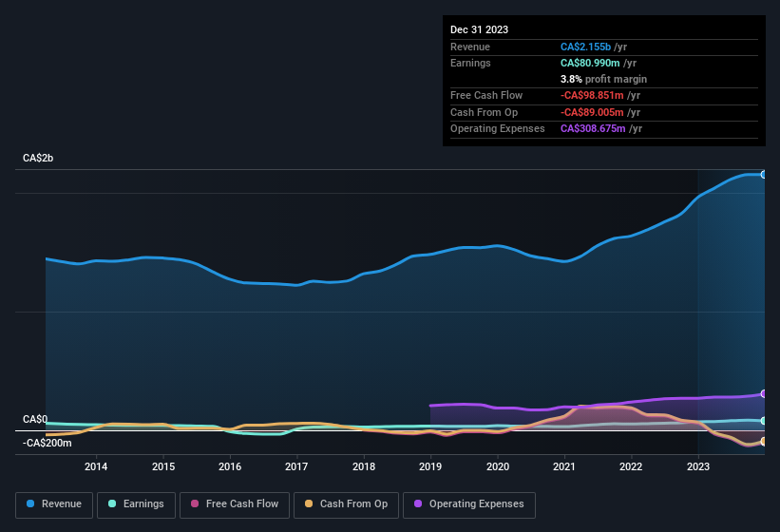This screenshot has height=532, width=780.
Task: Click the CA$308.675m operating expenses value
Action: click(592, 128)
